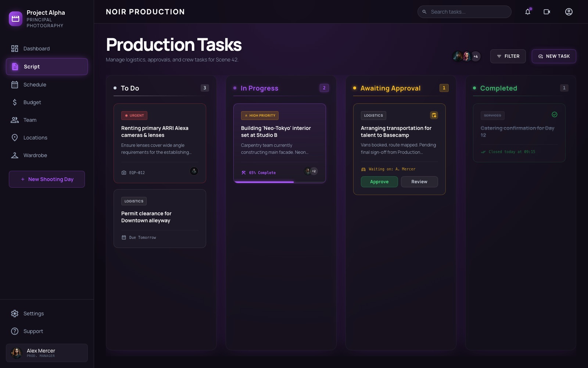The height and width of the screenshot is (368, 588).
Task: Click Review on transportation card
Action: point(419,182)
